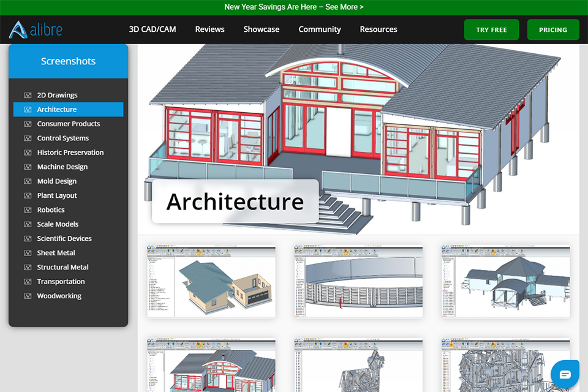The image size is (588, 392).
Task: Select 2D Drawings category
Action: [68, 96]
